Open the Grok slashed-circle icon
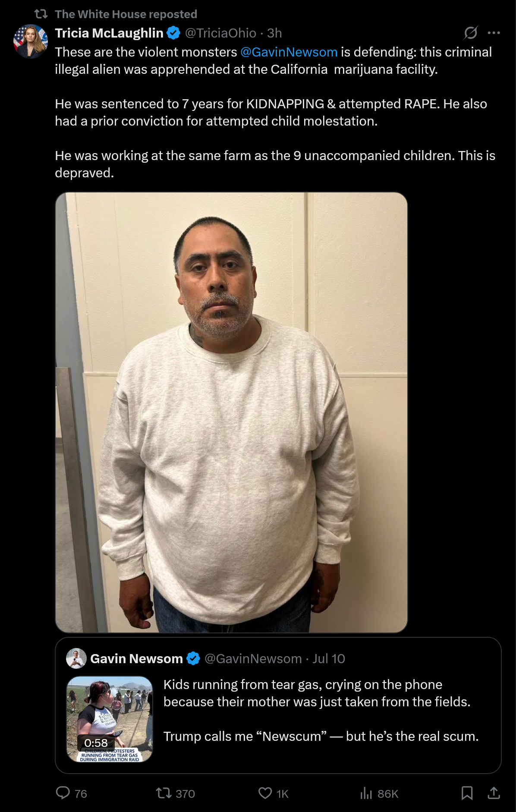Image resolution: width=516 pixels, height=812 pixels. (471, 33)
